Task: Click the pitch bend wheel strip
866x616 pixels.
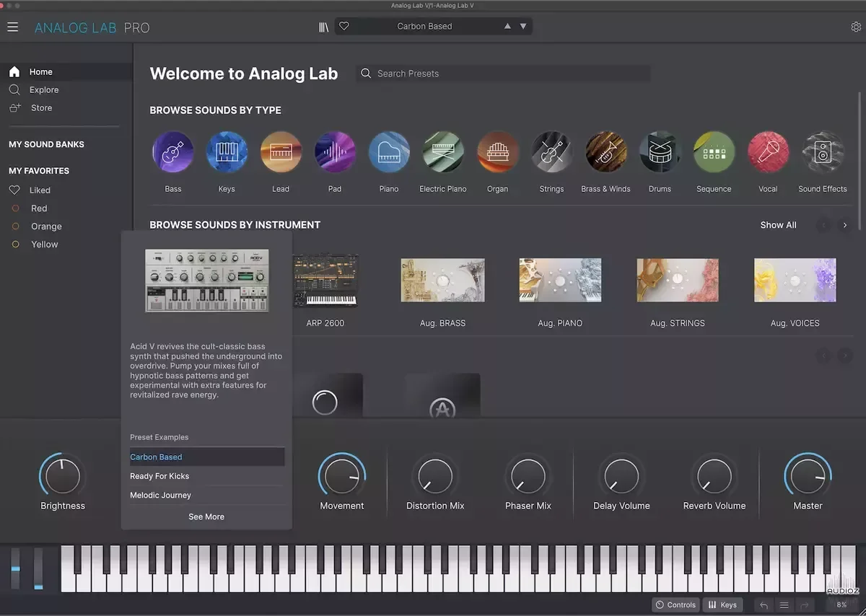Action: coord(15,569)
